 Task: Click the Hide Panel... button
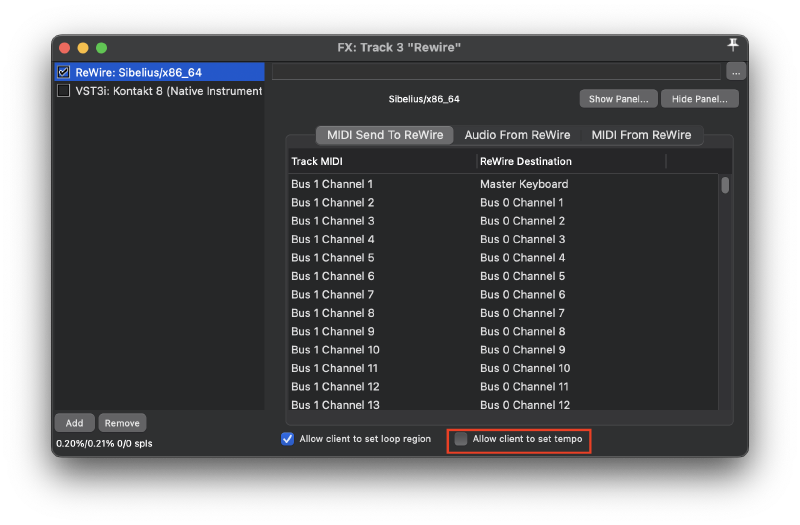(699, 99)
